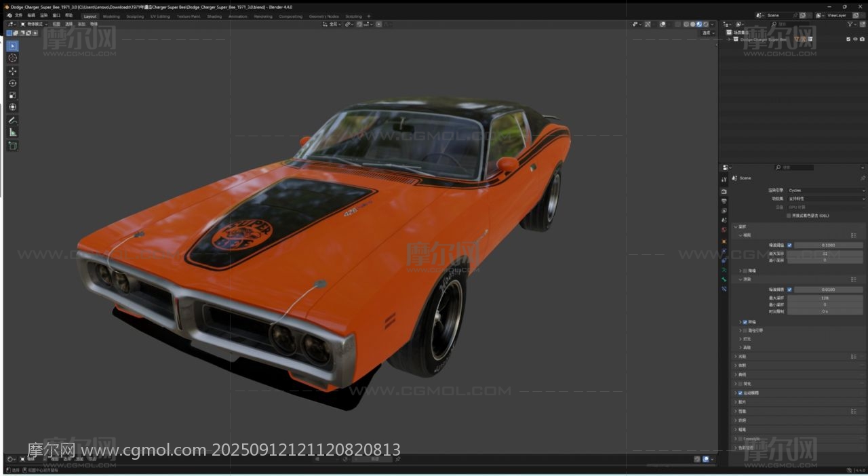Open the File menu in top bar
868x476 pixels.
(x=18, y=16)
